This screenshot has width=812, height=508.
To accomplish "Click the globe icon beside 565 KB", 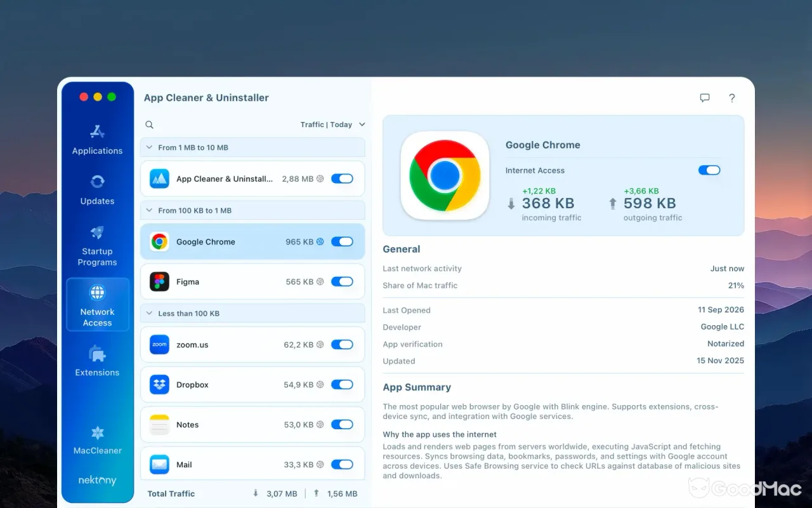I will [320, 281].
